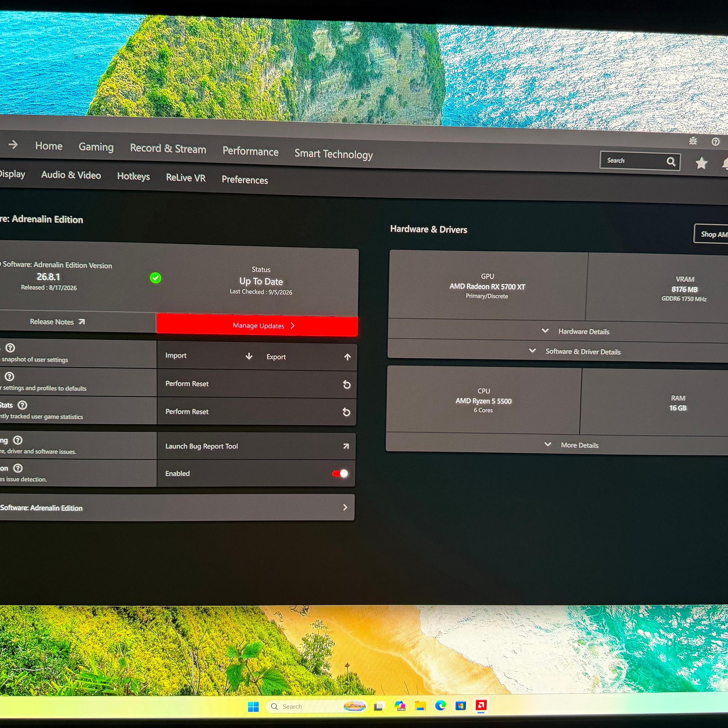Select the ReLive VR settings tab
The image size is (728, 728).
point(186,178)
